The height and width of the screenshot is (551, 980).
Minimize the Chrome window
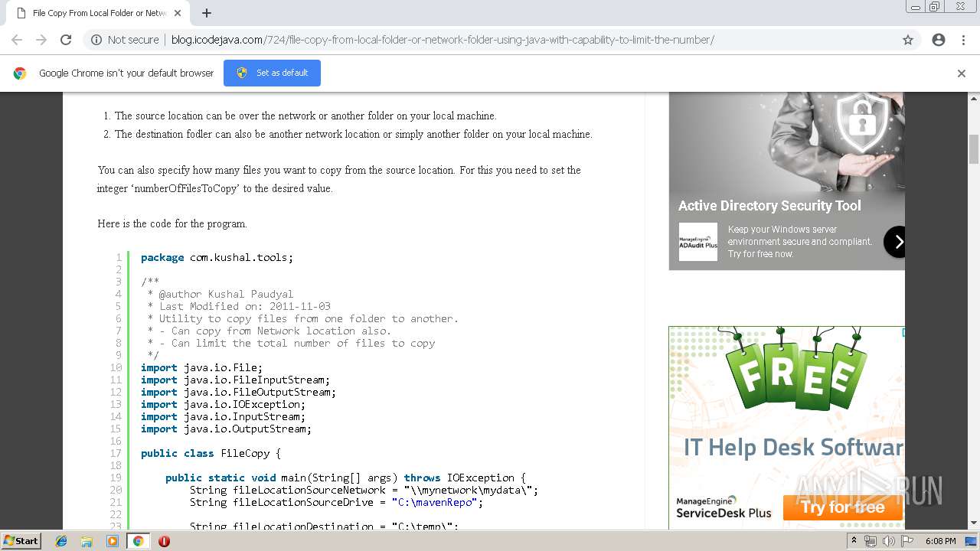[x=915, y=7]
